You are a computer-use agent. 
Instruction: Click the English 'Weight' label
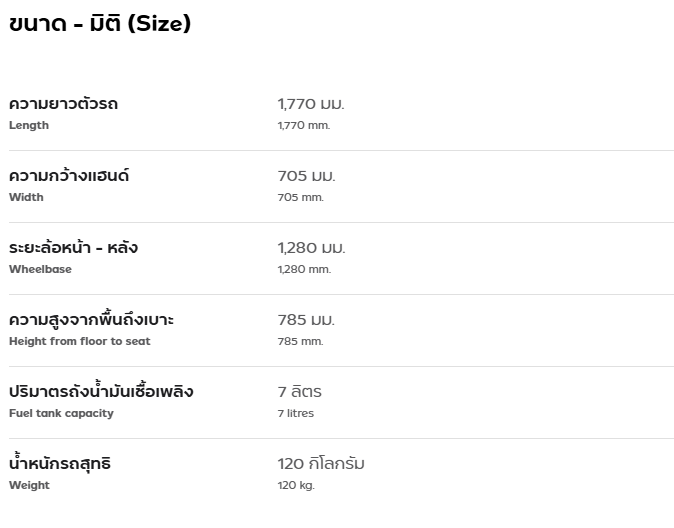click(29, 485)
